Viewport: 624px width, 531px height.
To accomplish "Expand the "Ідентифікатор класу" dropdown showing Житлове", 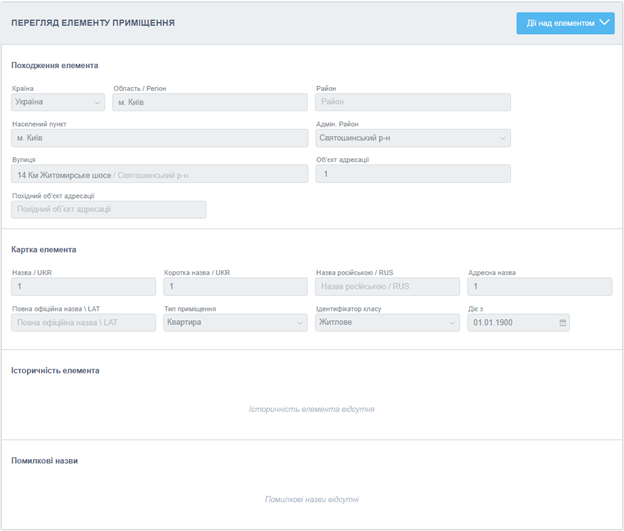I will point(387,323).
